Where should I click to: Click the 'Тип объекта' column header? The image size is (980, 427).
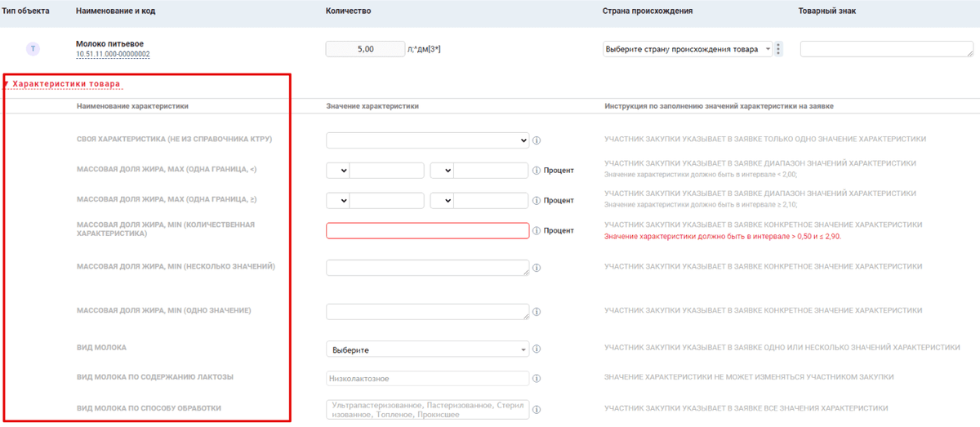point(26,11)
